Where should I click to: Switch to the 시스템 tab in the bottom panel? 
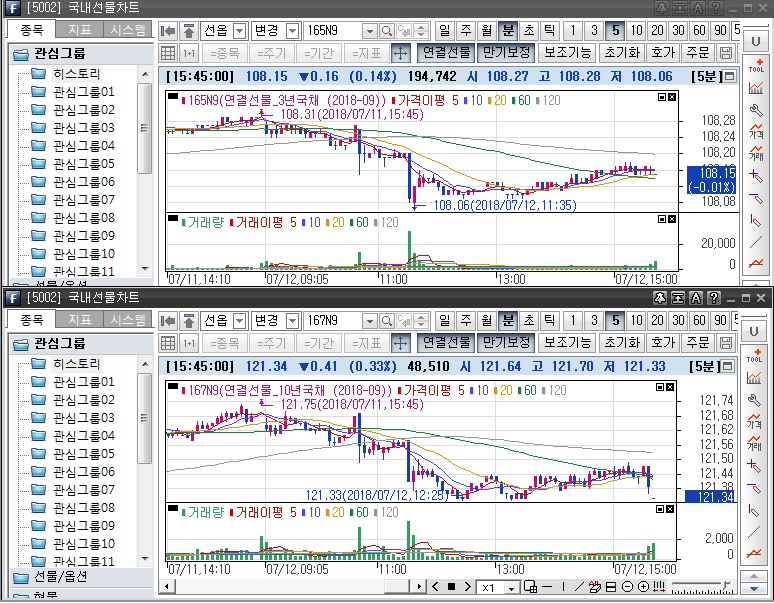coord(128,320)
